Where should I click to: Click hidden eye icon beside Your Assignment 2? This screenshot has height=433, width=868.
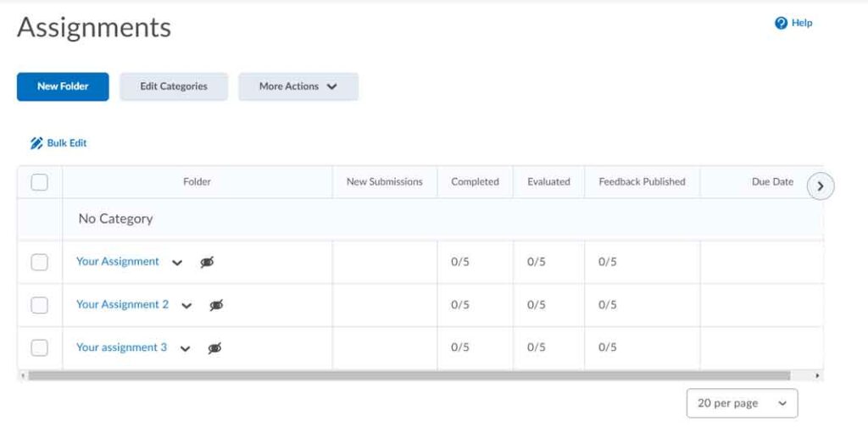tap(216, 305)
